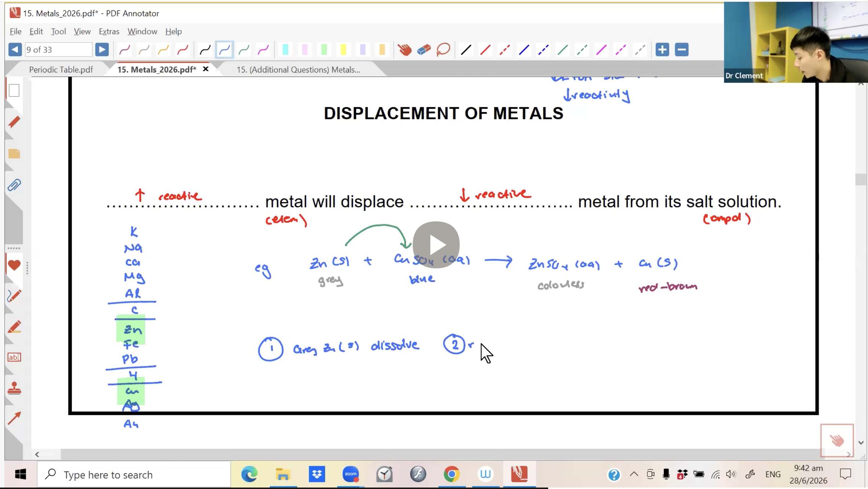Image resolution: width=868 pixels, height=489 pixels.
Task: Switch to the Periodic Table.pdf tab
Action: 61,70
